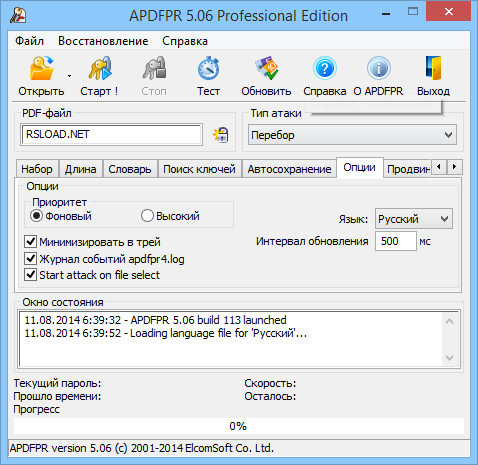Click the PDF-файл path input field
This screenshot has width=478, height=465.
(111, 134)
